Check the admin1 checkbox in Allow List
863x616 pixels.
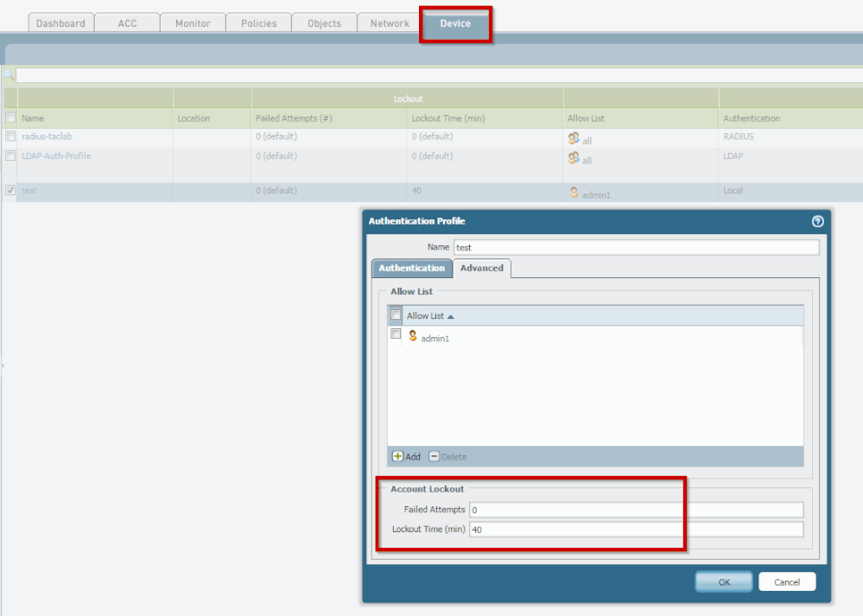[x=396, y=334]
